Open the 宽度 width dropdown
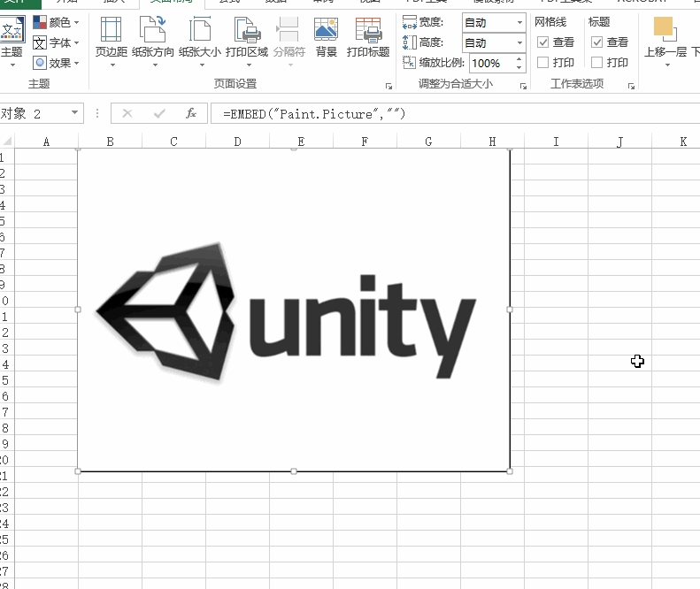The image size is (700, 589). pos(519,22)
